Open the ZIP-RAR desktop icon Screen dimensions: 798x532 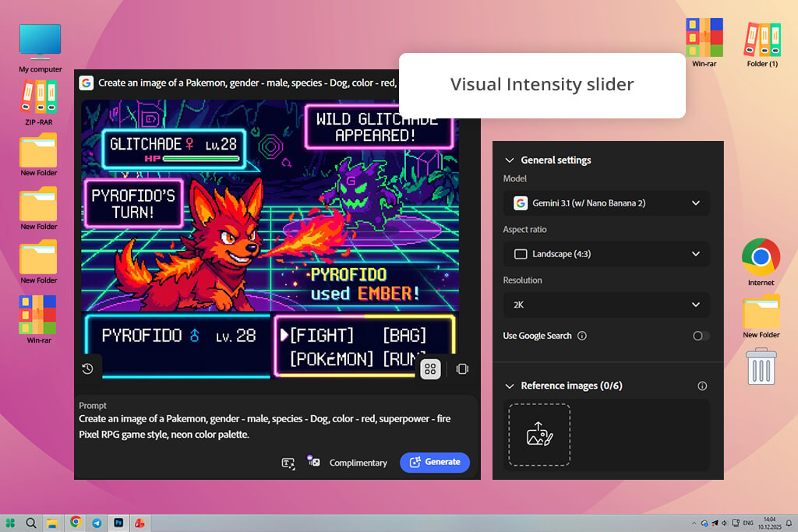(39, 102)
